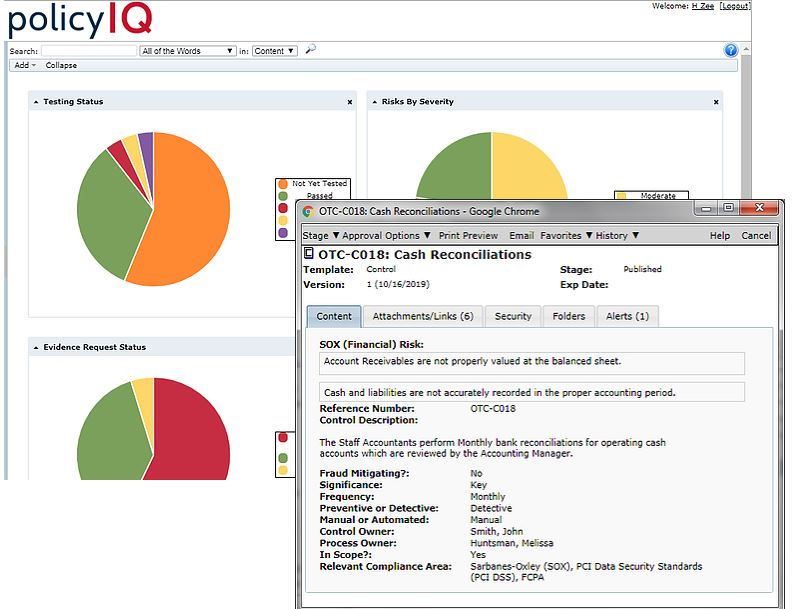
Task: Click the Chrome icon in popup title bar
Action: click(308, 211)
